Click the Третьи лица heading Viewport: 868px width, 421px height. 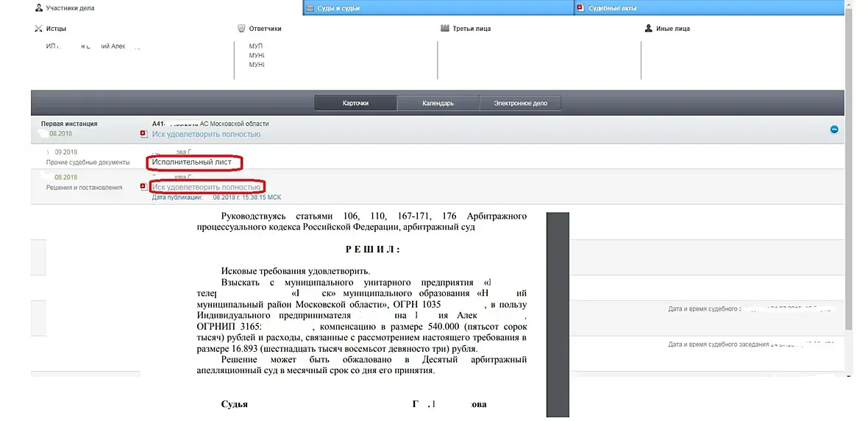coord(472,28)
